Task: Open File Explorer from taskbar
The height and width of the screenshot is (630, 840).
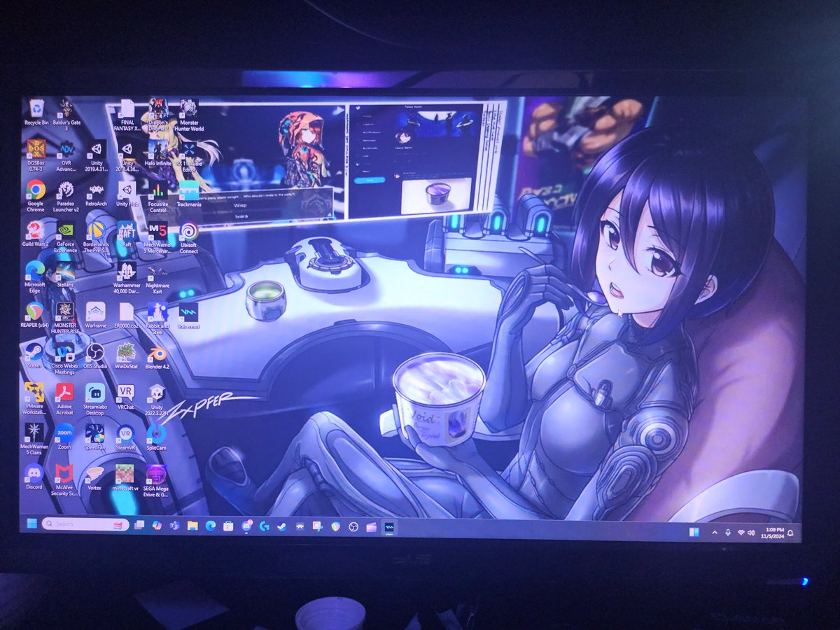Action: tap(192, 525)
